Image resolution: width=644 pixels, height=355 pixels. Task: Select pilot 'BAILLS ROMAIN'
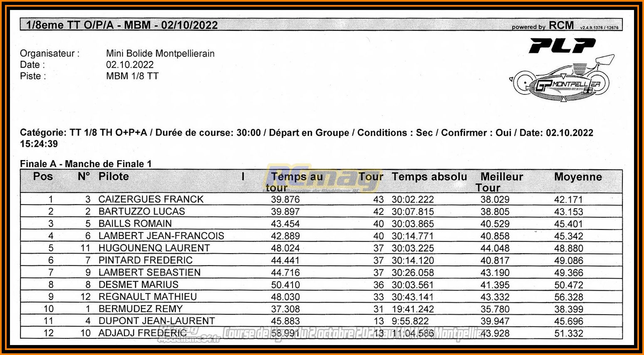pos(135,223)
